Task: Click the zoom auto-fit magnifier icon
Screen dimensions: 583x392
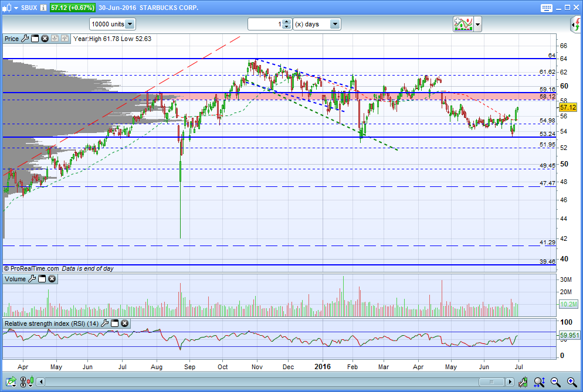Action: (x=539, y=381)
